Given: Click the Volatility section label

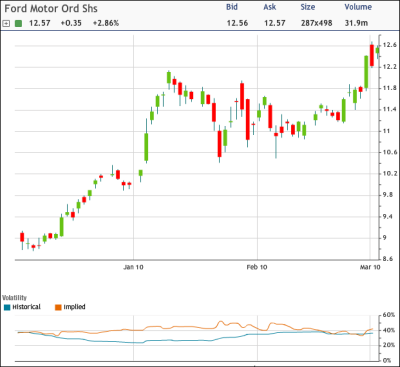Looking at the screenshot, I should (x=14, y=298).
